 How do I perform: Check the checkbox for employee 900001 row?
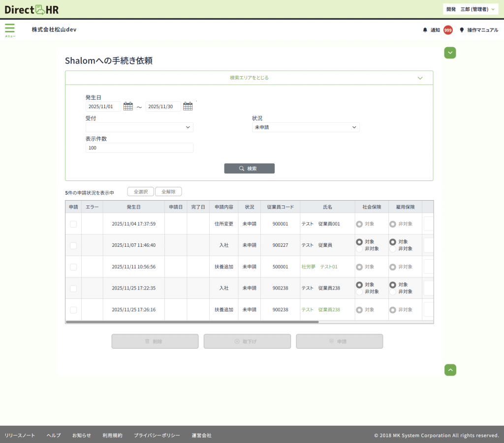tap(73, 224)
